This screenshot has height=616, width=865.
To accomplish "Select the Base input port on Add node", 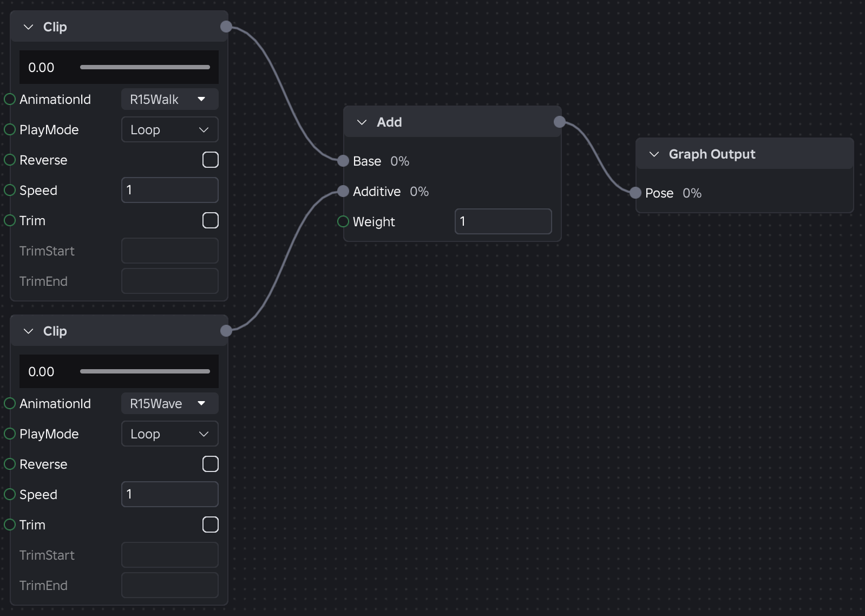I will pyautogui.click(x=343, y=161).
